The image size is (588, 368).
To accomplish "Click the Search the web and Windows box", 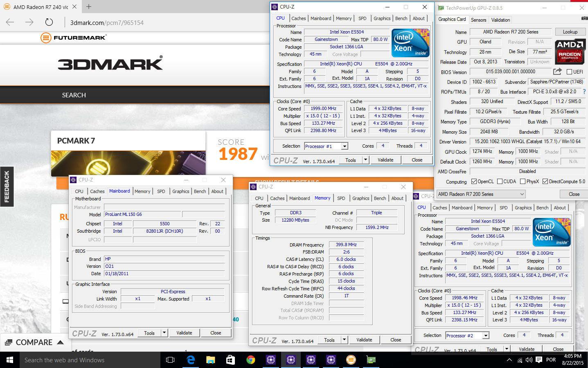I will click(x=90, y=360).
